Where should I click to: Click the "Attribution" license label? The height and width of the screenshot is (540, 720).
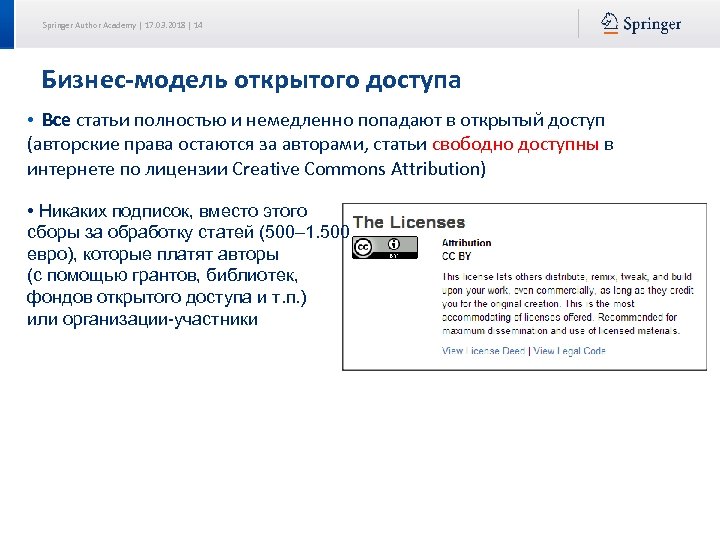(467, 242)
